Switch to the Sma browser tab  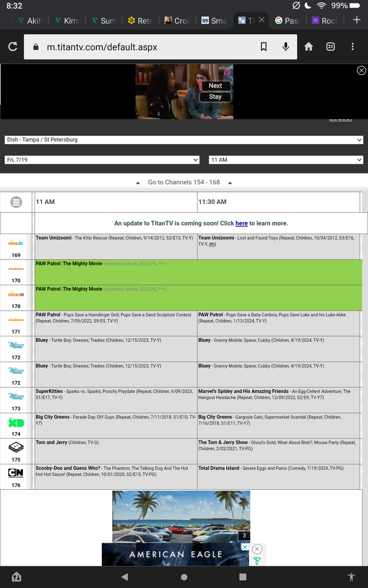click(x=213, y=20)
